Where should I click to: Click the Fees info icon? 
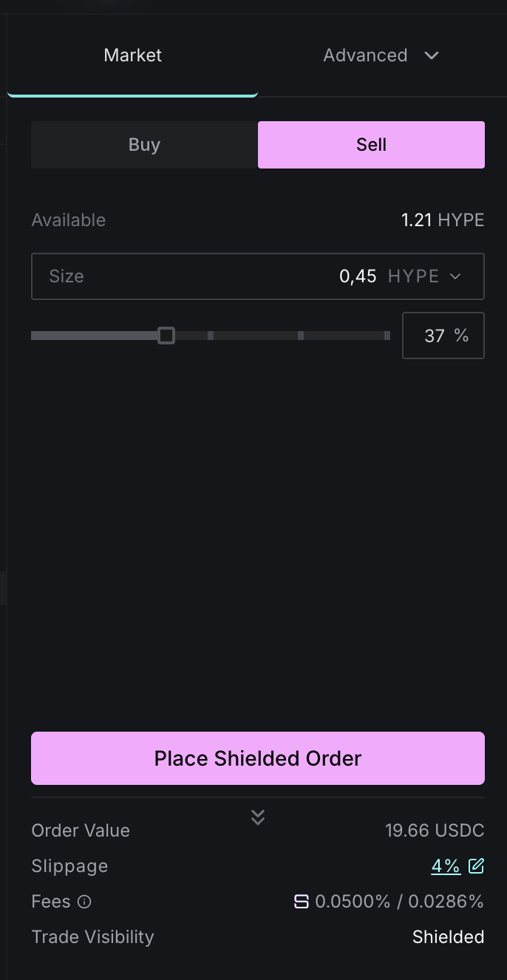click(84, 902)
